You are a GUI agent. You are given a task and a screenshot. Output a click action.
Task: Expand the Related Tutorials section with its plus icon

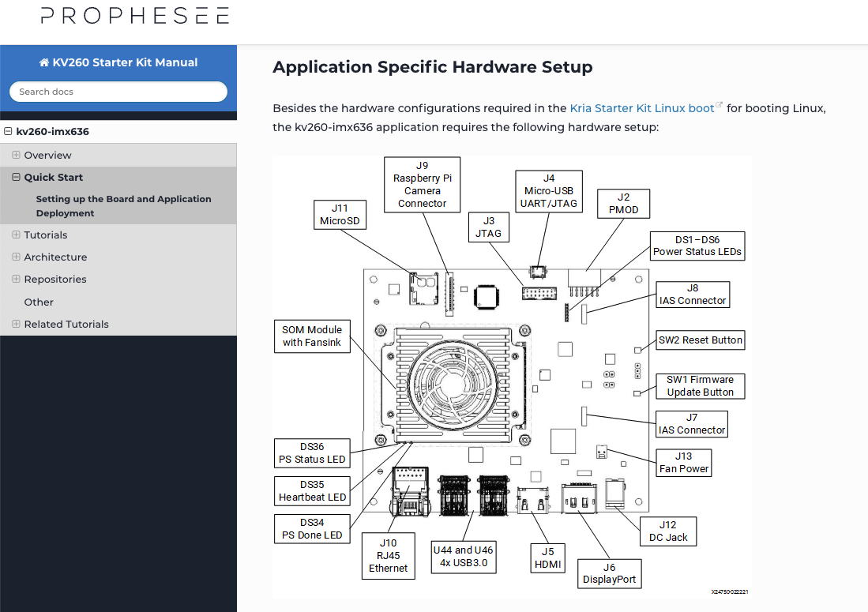point(16,324)
